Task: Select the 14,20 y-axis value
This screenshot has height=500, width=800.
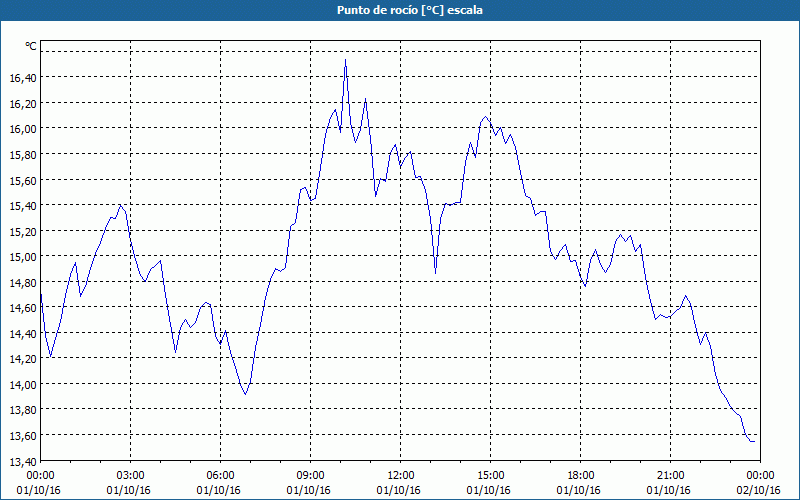Action: tap(23, 359)
